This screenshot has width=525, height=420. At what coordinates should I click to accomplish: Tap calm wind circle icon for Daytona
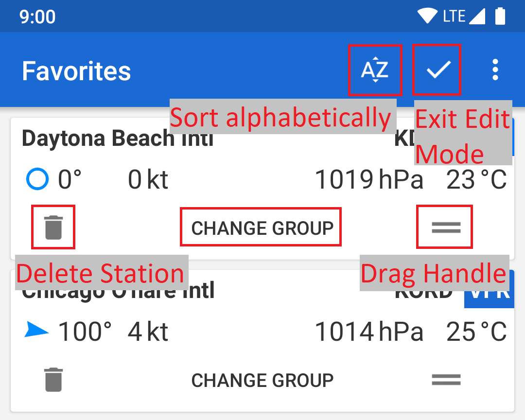click(37, 179)
